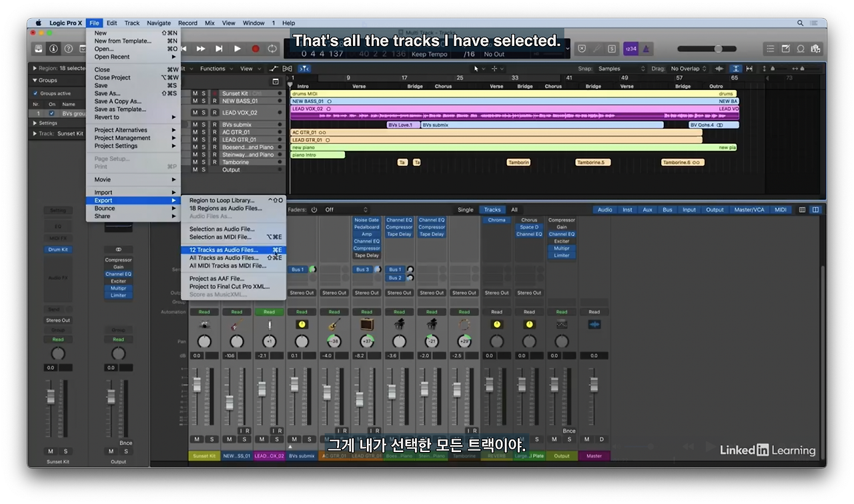Toggle the Catch playhead icon
Image resolution: width=854 pixels, height=504 pixels.
[x=304, y=69]
